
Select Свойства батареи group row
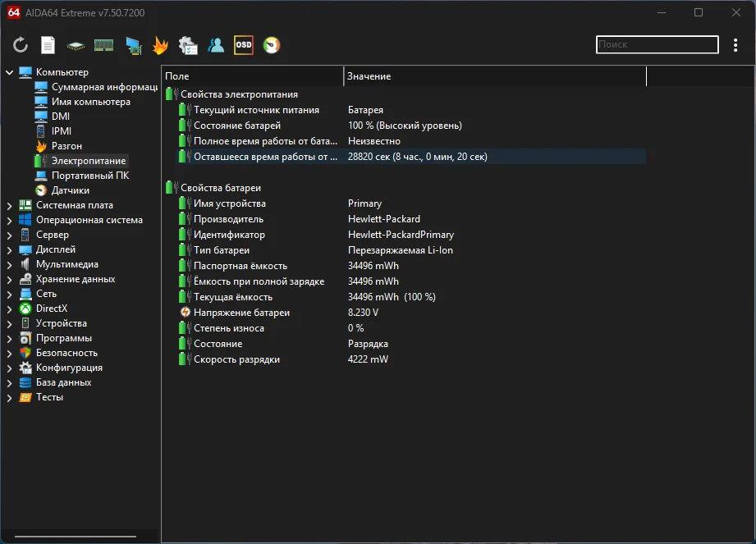405,188
